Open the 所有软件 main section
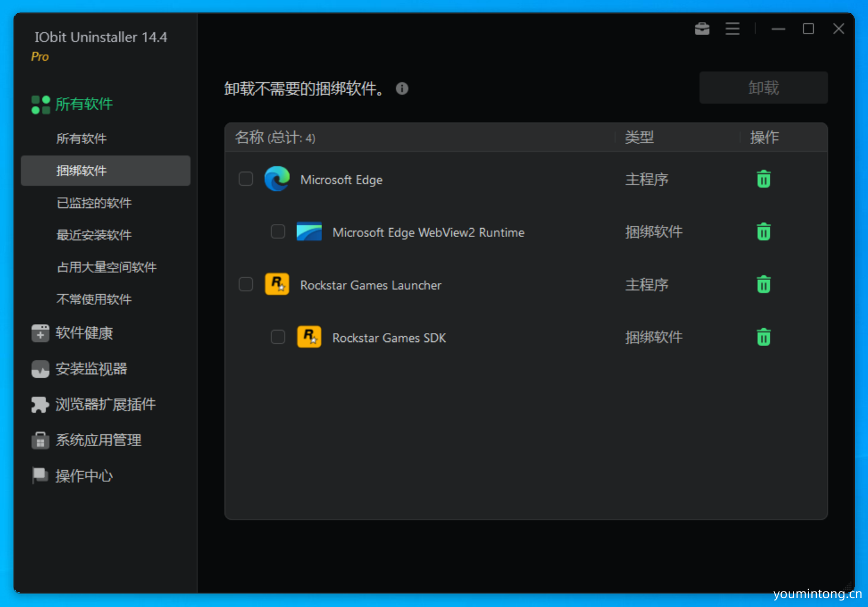This screenshot has width=868, height=607. pos(84,104)
